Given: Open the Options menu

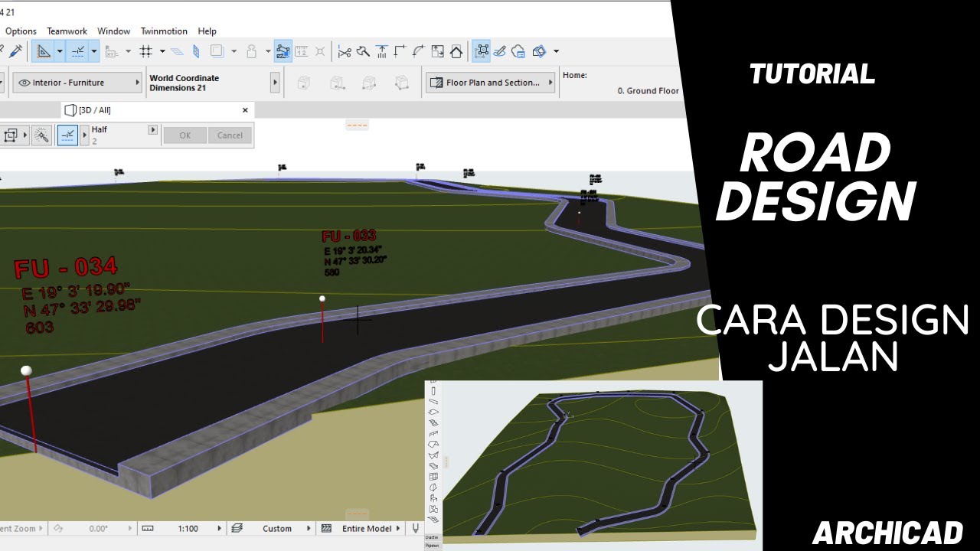Looking at the screenshot, I should click(21, 31).
